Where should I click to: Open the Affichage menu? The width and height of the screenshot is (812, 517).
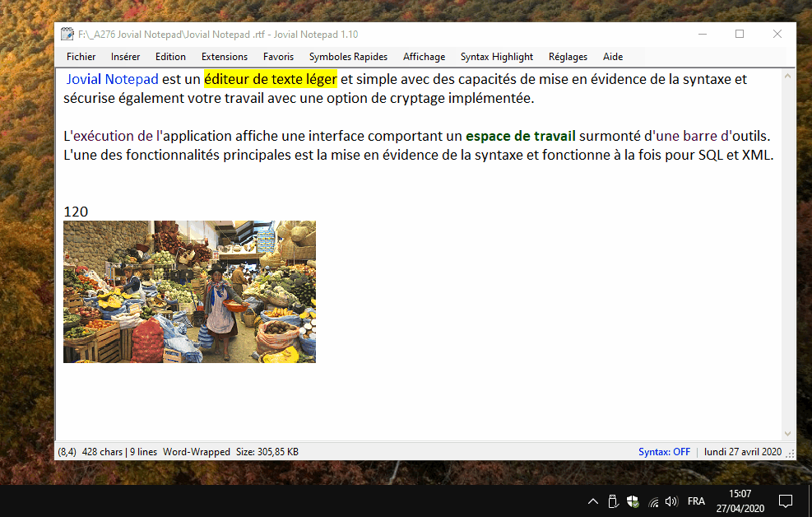[425, 57]
